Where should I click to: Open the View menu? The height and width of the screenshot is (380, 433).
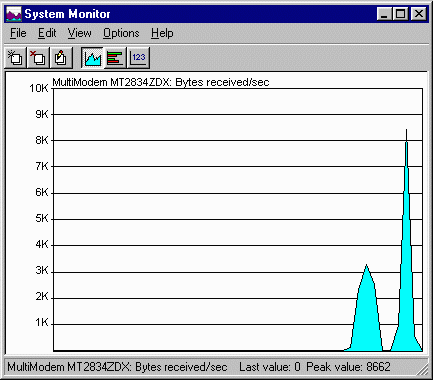(79, 33)
